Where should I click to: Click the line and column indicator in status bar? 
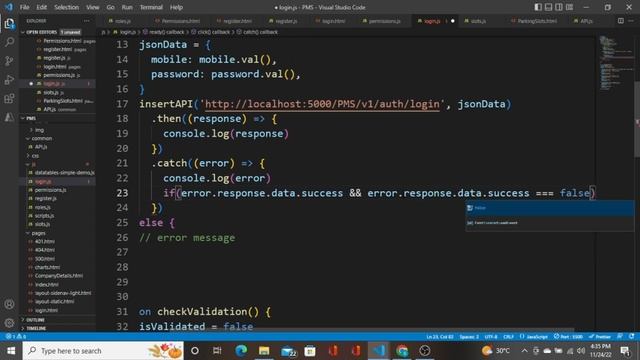tap(440, 337)
